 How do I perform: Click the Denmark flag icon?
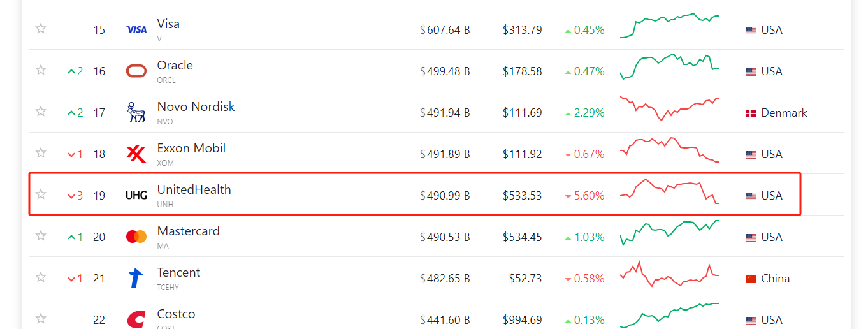point(751,113)
